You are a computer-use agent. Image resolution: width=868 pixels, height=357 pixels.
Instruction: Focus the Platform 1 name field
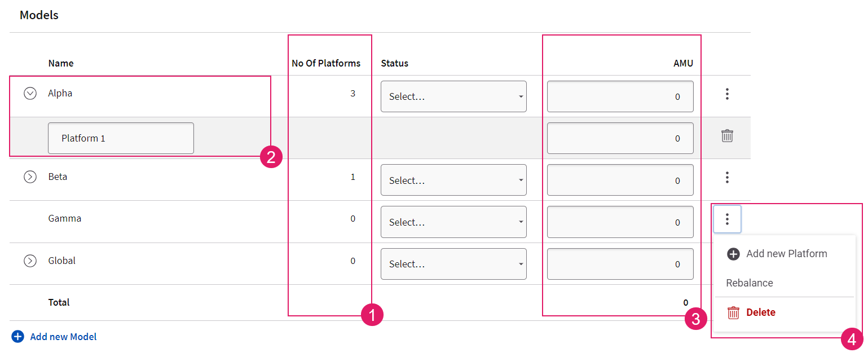pyautogui.click(x=121, y=138)
